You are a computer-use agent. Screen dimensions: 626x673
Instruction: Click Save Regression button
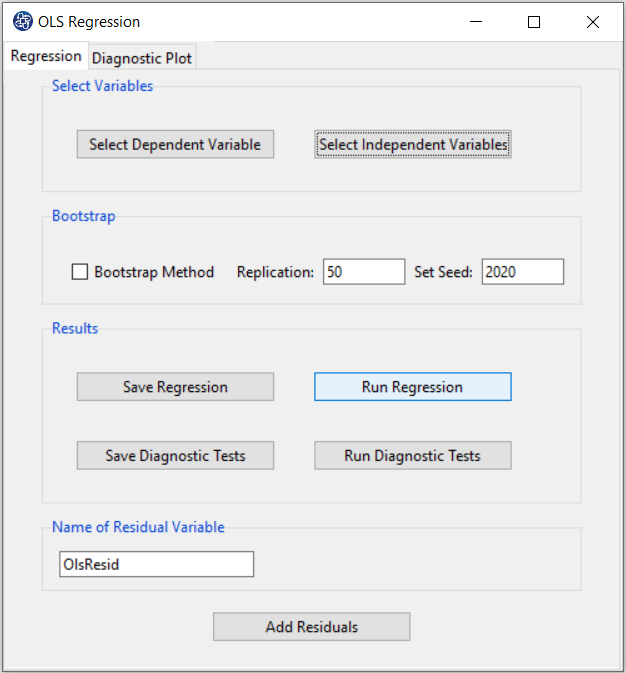175,387
